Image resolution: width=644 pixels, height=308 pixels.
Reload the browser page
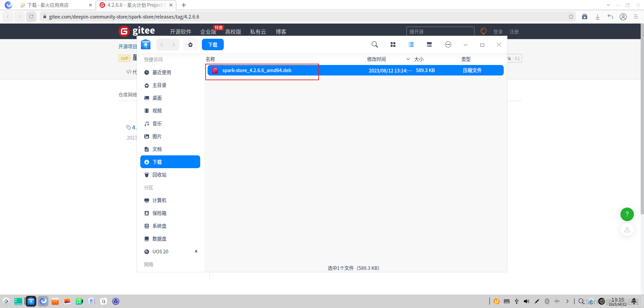tap(31, 17)
